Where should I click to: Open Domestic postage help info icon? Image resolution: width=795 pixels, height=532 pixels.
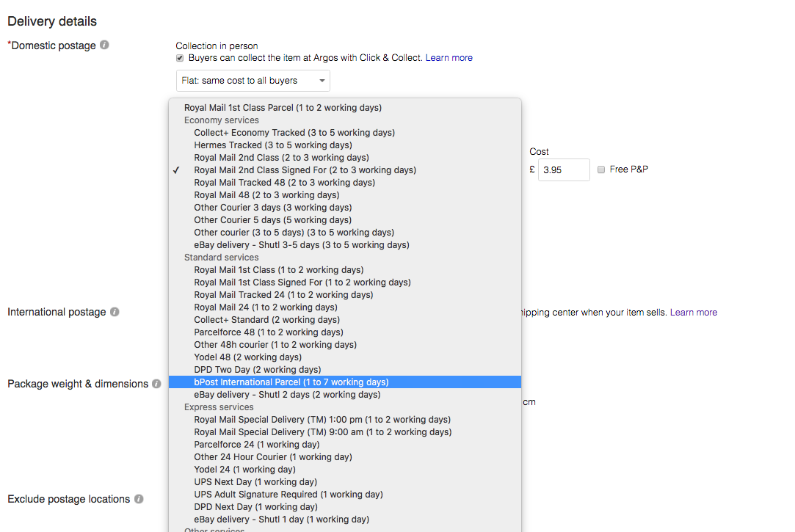click(104, 45)
